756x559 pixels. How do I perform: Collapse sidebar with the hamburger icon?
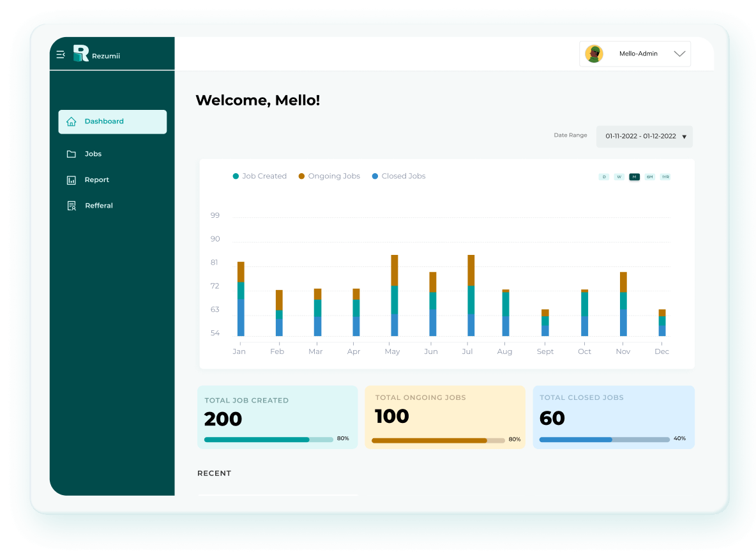pyautogui.click(x=61, y=55)
